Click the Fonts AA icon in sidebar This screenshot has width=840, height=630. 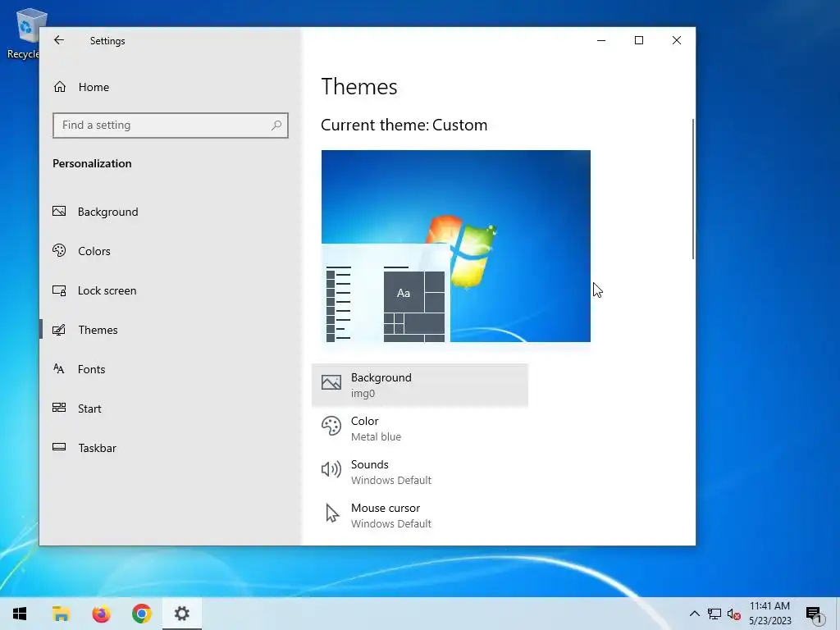(58, 368)
